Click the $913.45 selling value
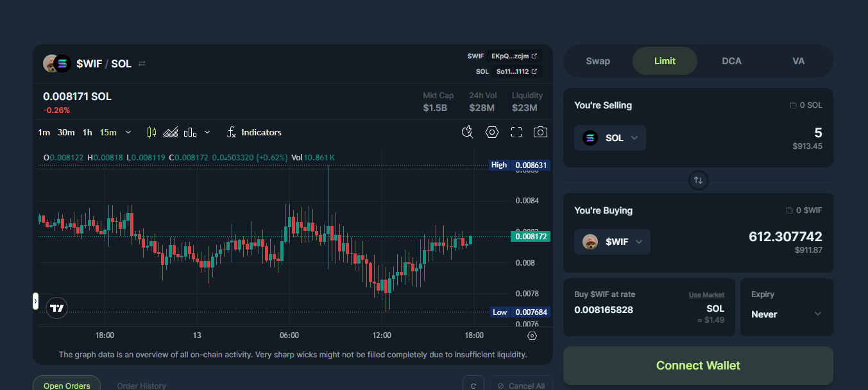This screenshot has width=868, height=390. pos(807,146)
